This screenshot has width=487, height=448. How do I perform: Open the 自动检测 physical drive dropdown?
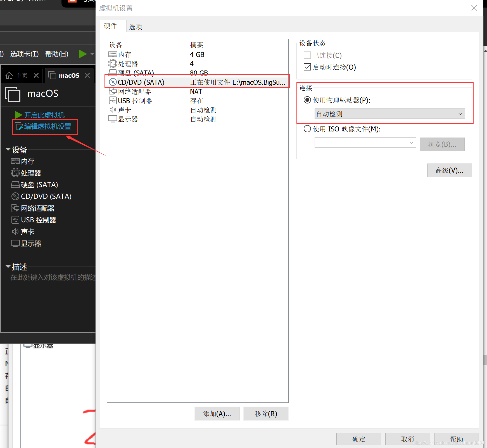tap(390, 114)
